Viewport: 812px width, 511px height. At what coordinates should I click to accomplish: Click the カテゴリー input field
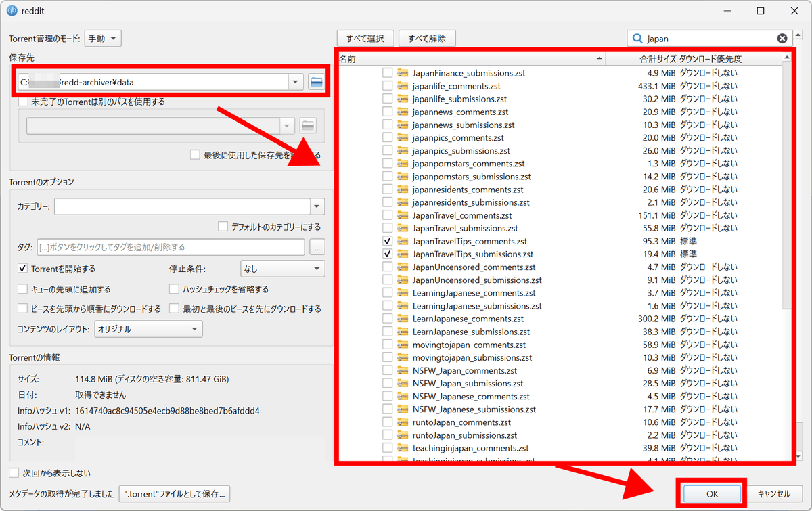tap(181, 206)
